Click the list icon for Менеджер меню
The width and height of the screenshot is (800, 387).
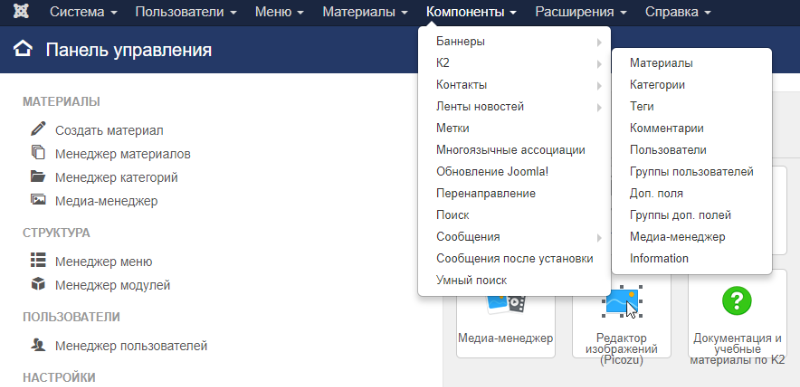click(38, 260)
